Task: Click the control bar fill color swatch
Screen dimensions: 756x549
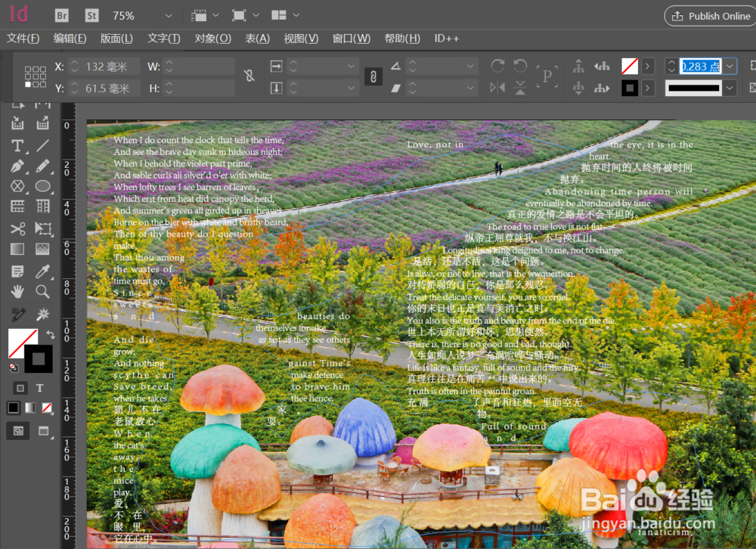Action: [x=630, y=66]
